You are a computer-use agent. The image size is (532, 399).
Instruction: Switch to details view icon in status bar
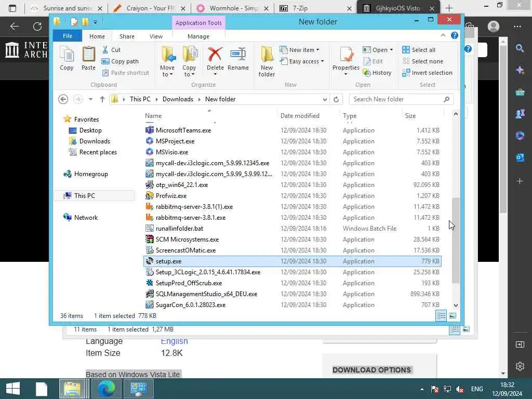441,316
